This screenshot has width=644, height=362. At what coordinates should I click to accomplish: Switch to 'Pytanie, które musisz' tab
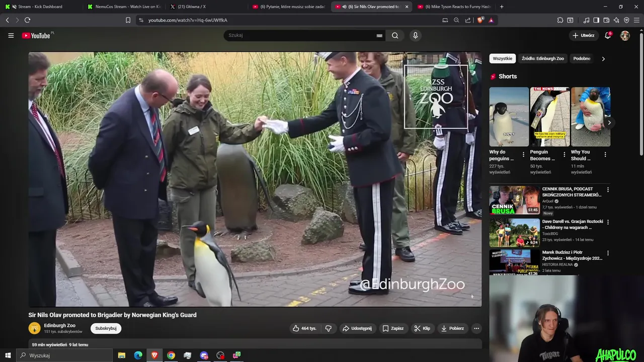pyautogui.click(x=289, y=7)
